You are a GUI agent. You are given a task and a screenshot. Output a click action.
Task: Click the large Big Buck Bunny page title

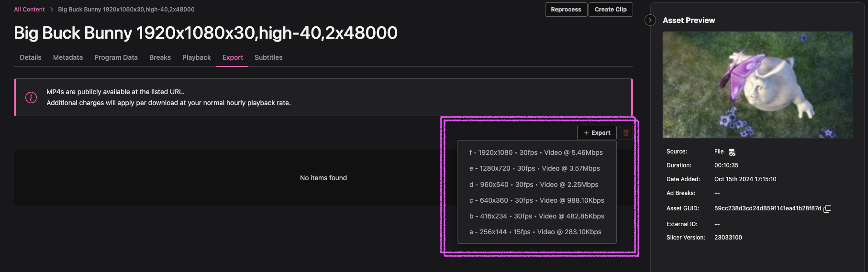pos(206,33)
